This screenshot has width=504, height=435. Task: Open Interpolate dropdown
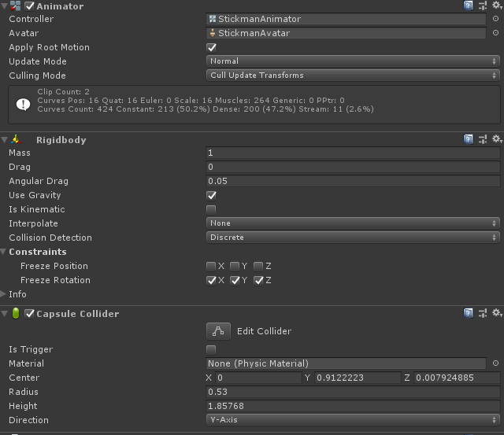pyautogui.click(x=353, y=223)
